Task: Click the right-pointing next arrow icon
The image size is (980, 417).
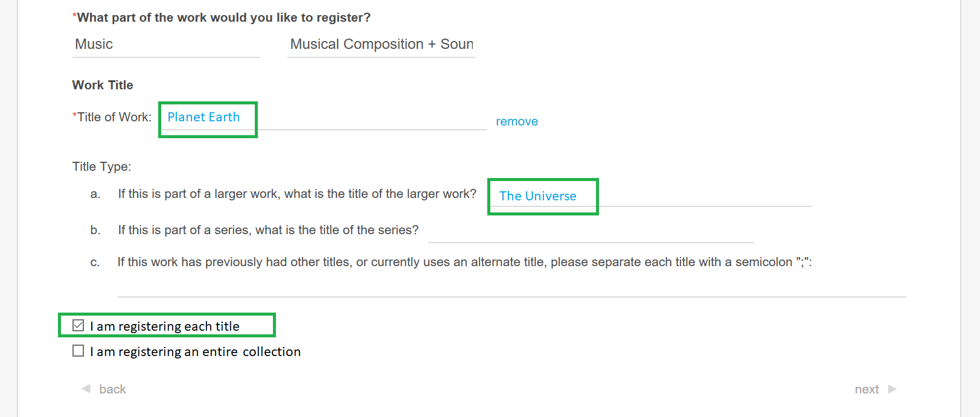Action: (x=892, y=389)
